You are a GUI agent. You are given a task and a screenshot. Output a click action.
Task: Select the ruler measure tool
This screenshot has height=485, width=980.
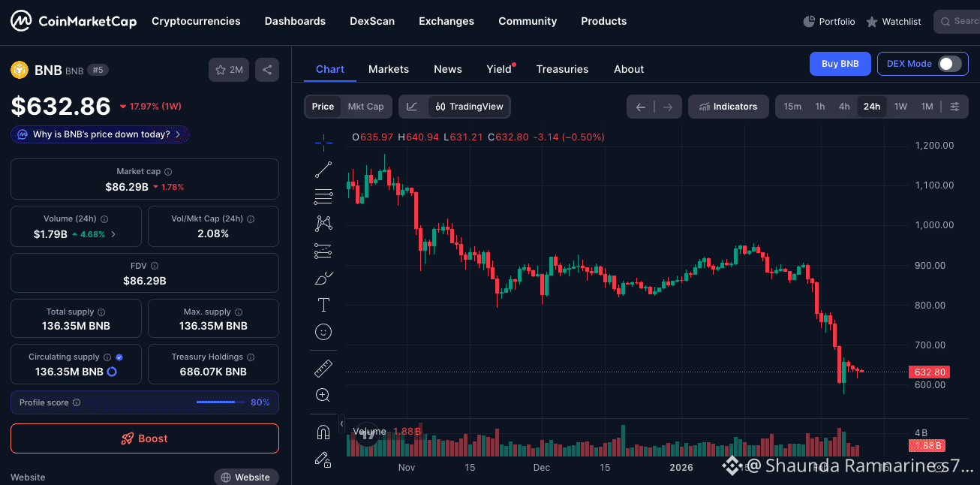coord(323,368)
